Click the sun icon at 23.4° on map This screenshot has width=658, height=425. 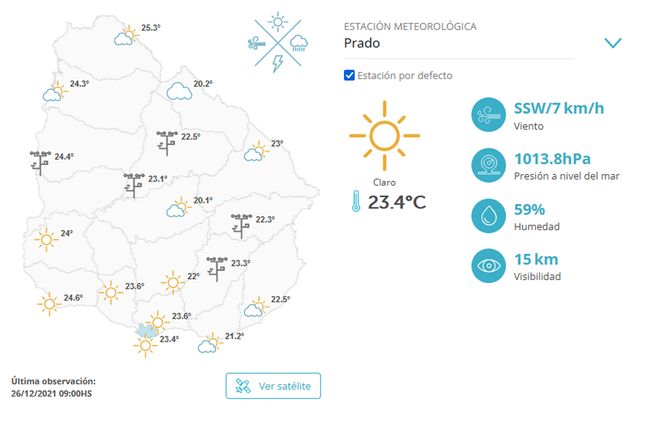[x=146, y=346]
